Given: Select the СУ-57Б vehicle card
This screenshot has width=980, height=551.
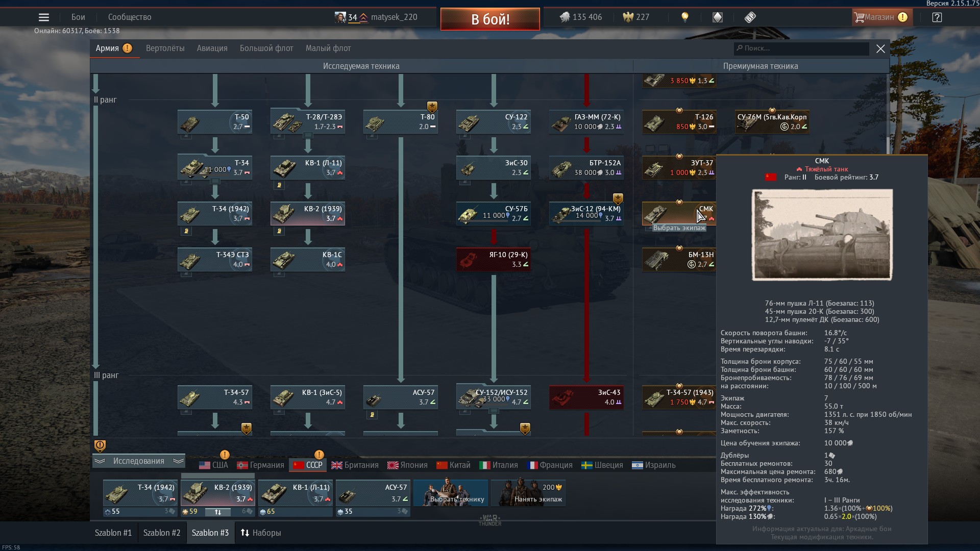Looking at the screenshot, I should [x=494, y=214].
